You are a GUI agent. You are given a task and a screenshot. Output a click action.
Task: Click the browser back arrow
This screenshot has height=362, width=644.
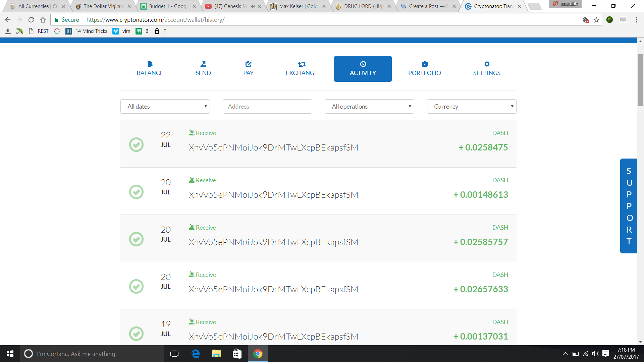(x=8, y=20)
